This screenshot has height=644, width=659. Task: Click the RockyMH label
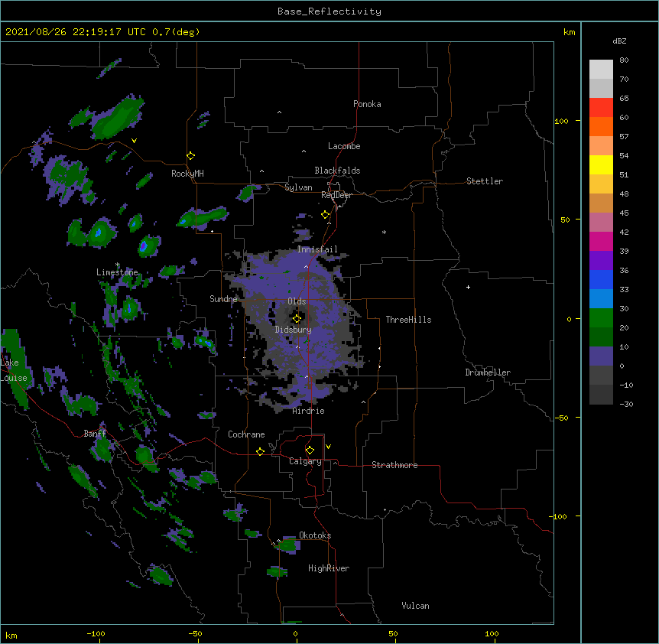click(x=187, y=173)
